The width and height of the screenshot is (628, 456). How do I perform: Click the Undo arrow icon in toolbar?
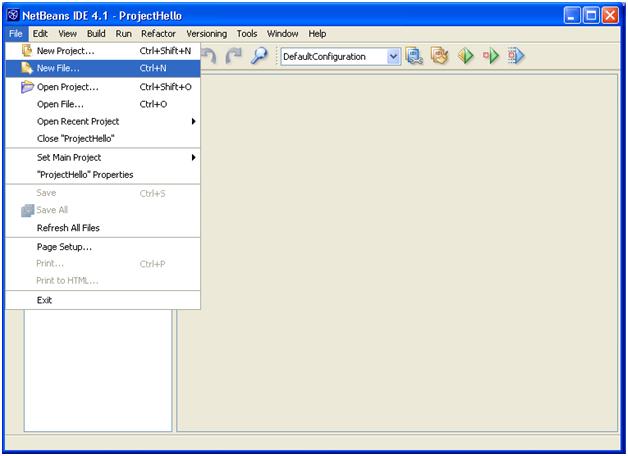tap(209, 56)
